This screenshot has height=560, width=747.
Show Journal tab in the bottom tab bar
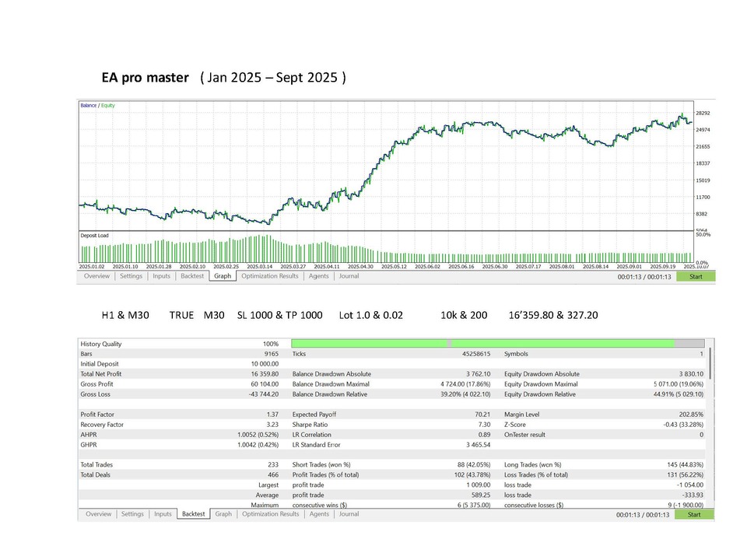click(349, 514)
